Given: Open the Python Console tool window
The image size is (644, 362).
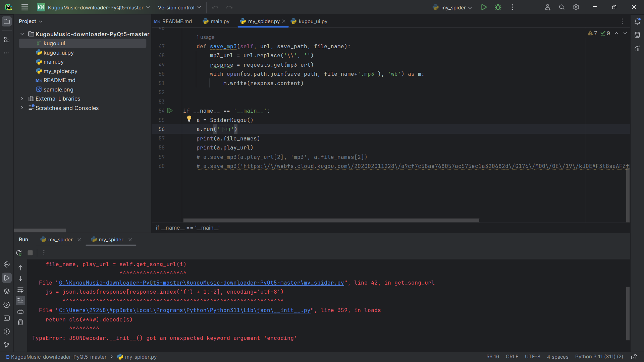Looking at the screenshot, I should 6,264.
